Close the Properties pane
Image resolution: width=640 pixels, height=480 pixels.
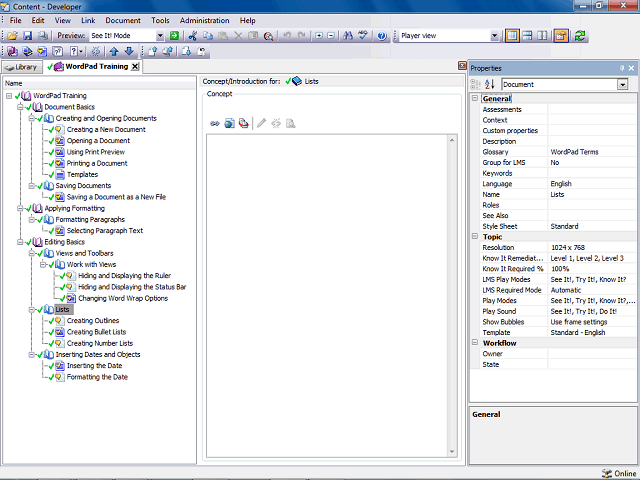click(631, 68)
